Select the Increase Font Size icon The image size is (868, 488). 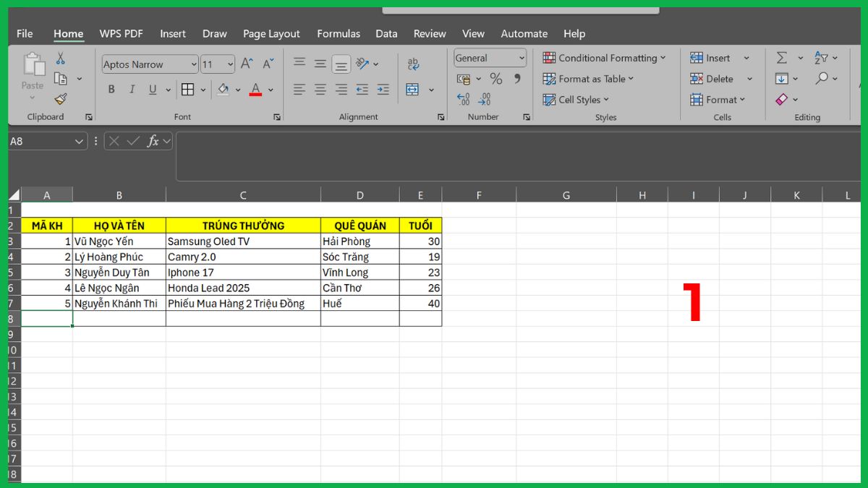click(246, 63)
